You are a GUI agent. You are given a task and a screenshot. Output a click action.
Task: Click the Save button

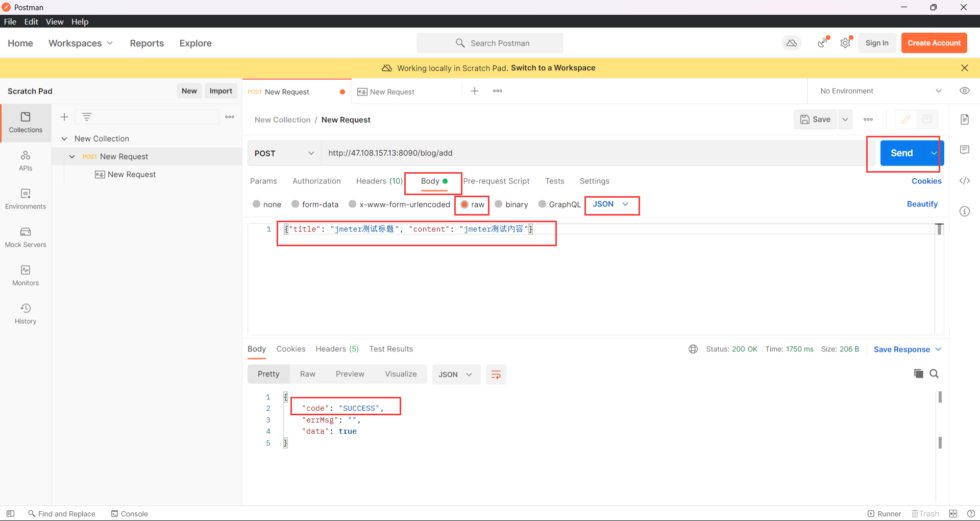pyautogui.click(x=815, y=120)
